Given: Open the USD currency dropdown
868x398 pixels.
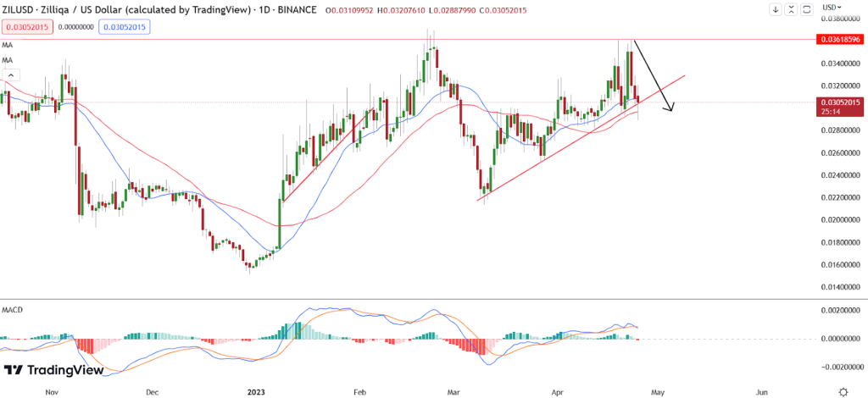Looking at the screenshot, I should point(832,7).
